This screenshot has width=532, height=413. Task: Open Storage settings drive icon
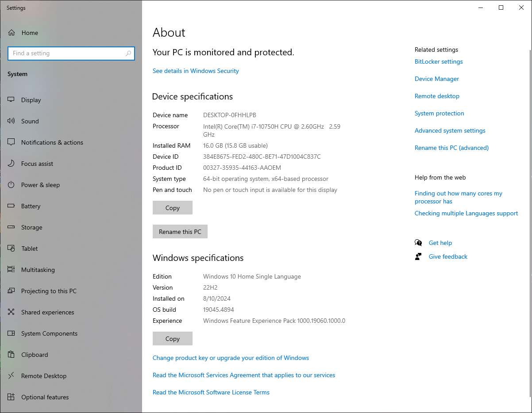12,227
